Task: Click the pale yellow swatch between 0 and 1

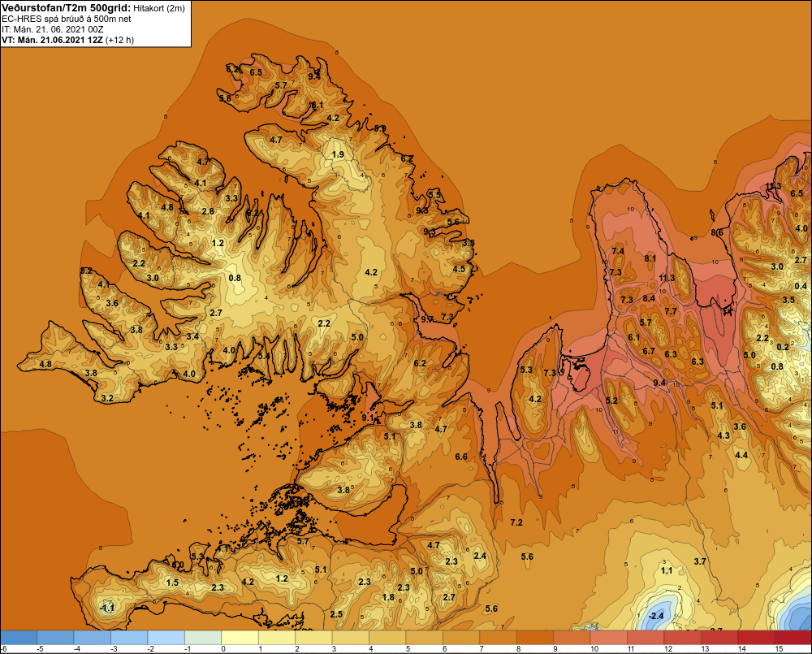Action: coord(240,637)
